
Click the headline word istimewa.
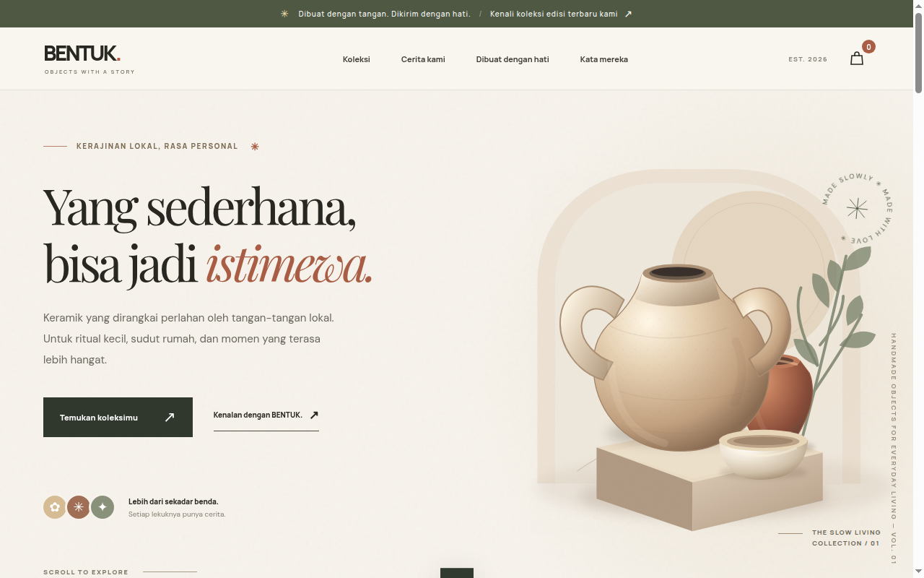click(x=289, y=264)
